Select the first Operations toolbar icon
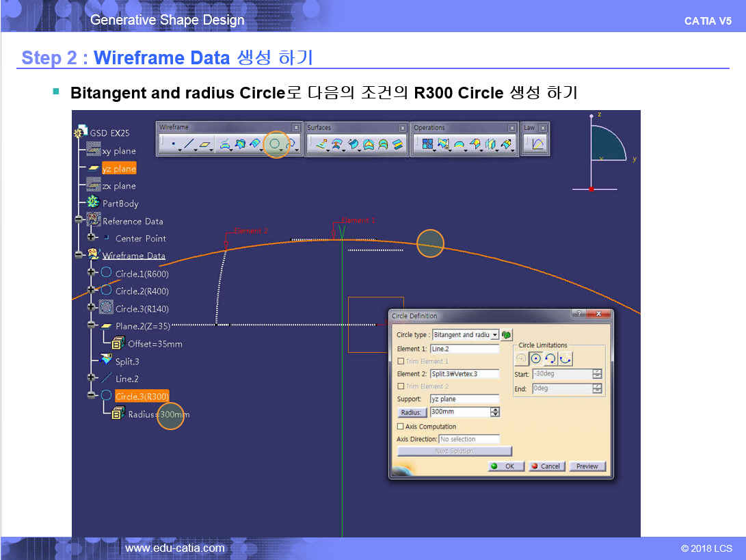Image resolution: width=746 pixels, height=560 pixels. point(427,144)
